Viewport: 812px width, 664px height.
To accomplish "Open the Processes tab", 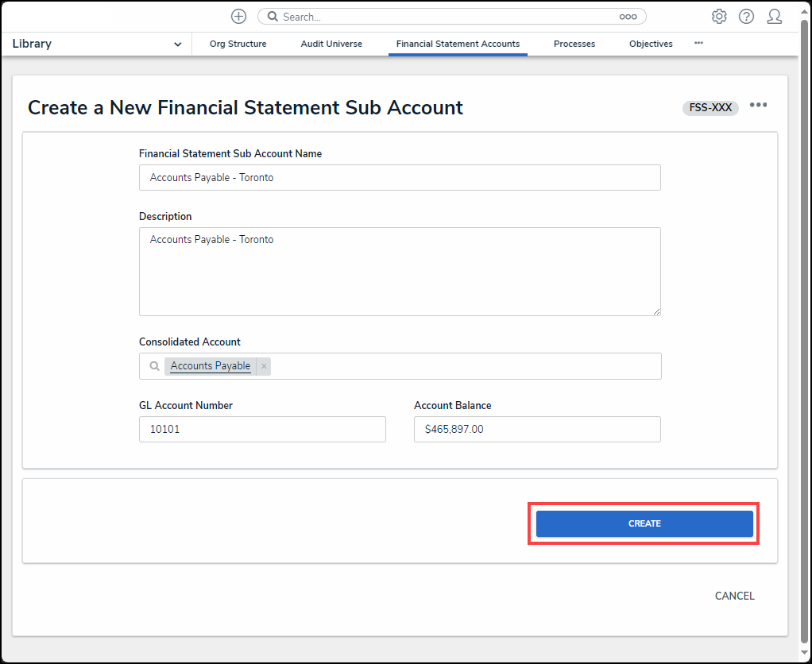I will point(574,44).
